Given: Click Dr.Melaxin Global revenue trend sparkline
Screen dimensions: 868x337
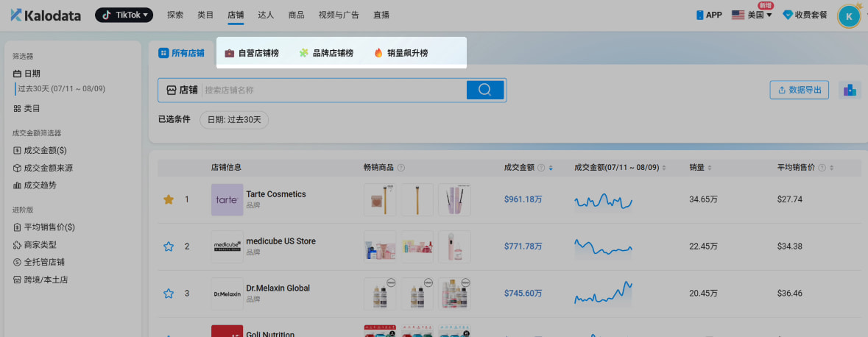Looking at the screenshot, I should (604, 294).
